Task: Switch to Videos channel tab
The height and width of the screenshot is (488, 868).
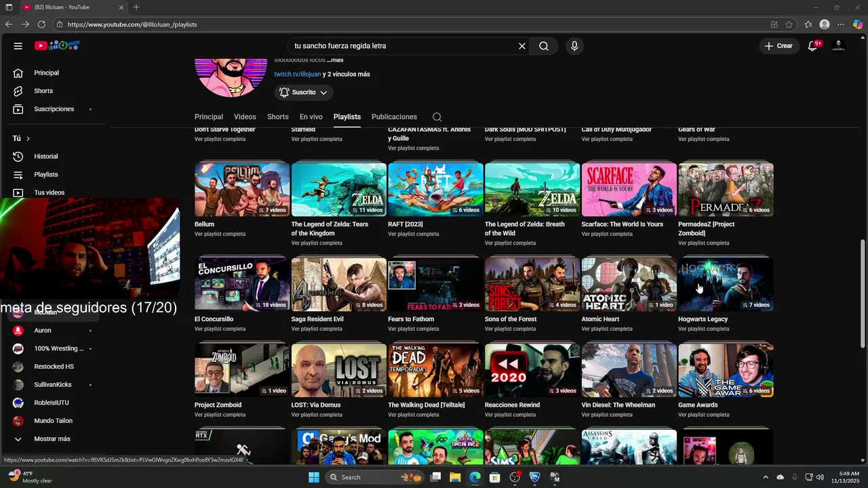Action: pos(245,117)
